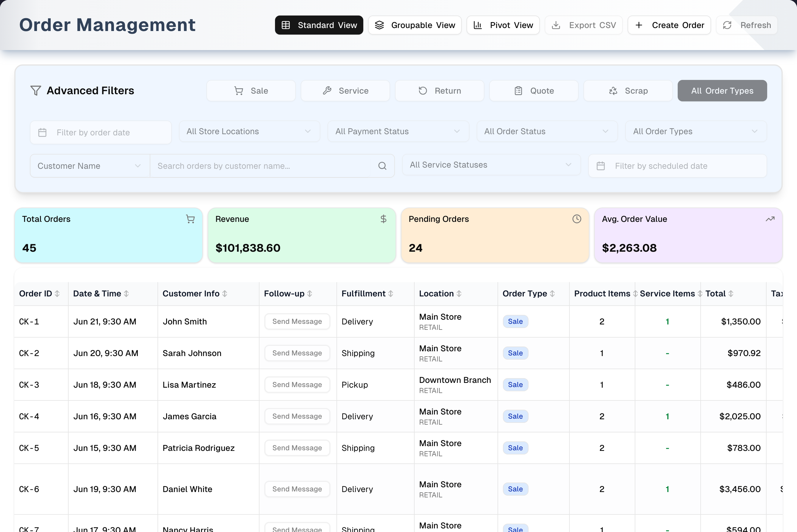797x532 pixels.
Task: Click the Filter by order date field
Action: coord(101,132)
